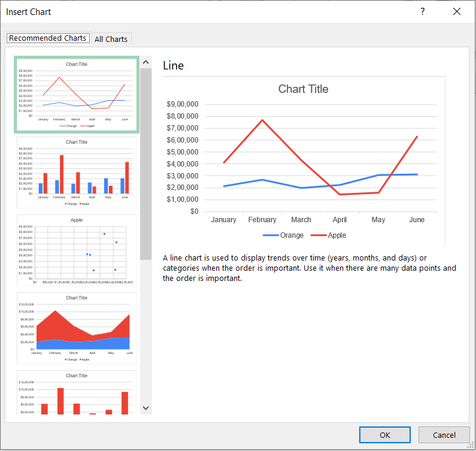Click the March axis label in preview
The height and width of the screenshot is (451, 476).
[x=301, y=220]
